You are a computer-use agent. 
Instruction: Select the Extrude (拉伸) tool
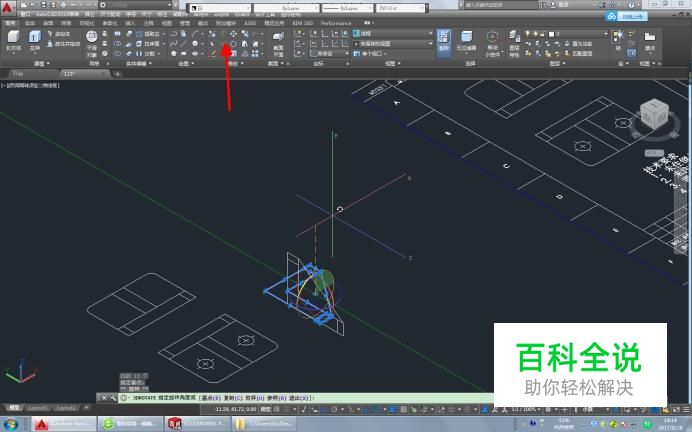[34, 41]
